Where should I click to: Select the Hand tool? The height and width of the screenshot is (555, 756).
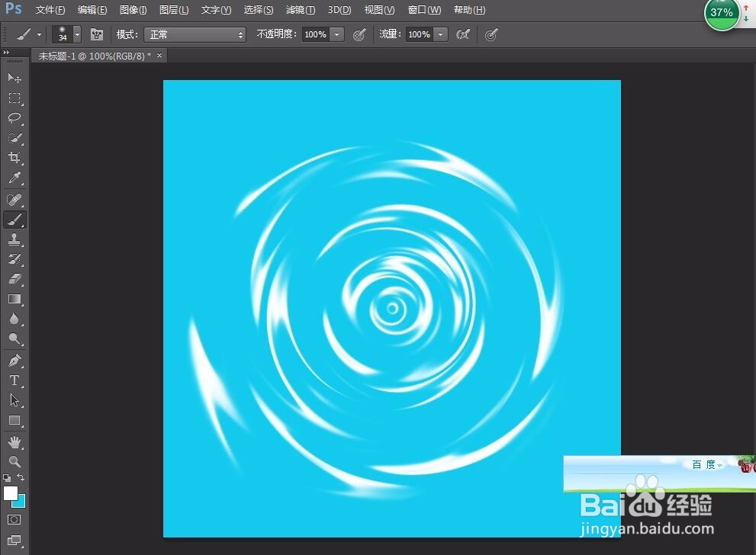coord(14,441)
